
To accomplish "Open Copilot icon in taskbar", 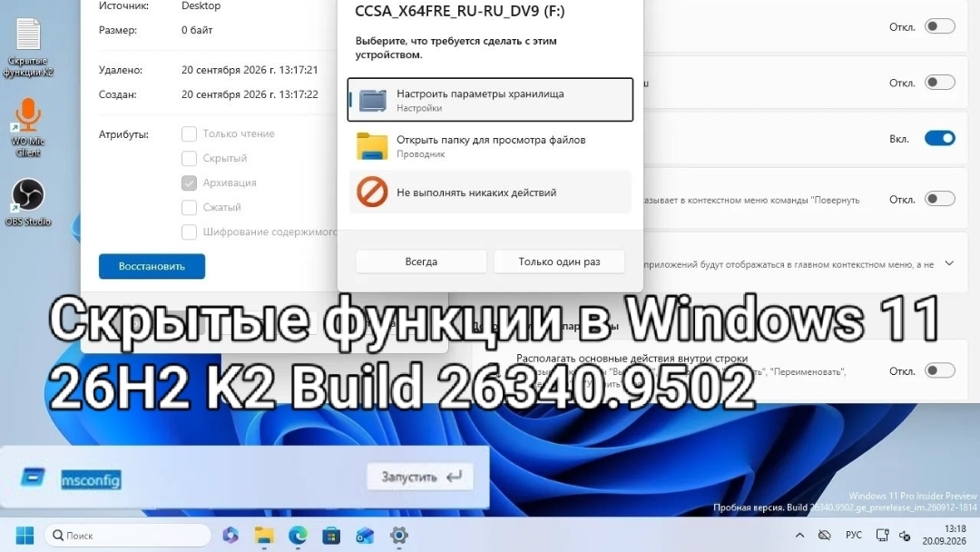I will (x=230, y=535).
